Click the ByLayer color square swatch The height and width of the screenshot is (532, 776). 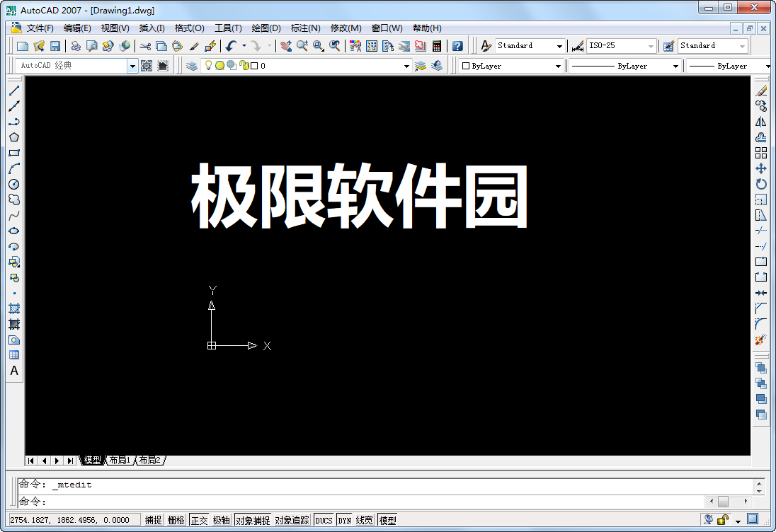click(x=466, y=66)
